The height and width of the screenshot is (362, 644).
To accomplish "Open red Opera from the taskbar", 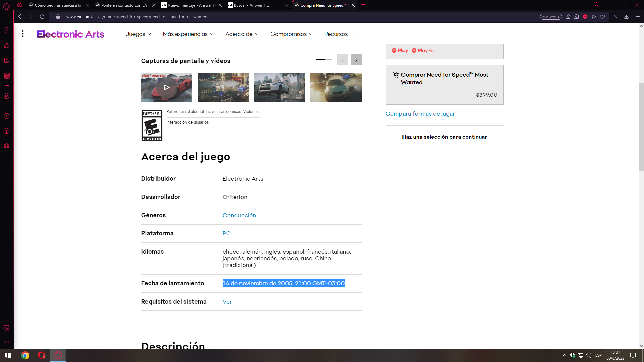I will pos(42,355).
